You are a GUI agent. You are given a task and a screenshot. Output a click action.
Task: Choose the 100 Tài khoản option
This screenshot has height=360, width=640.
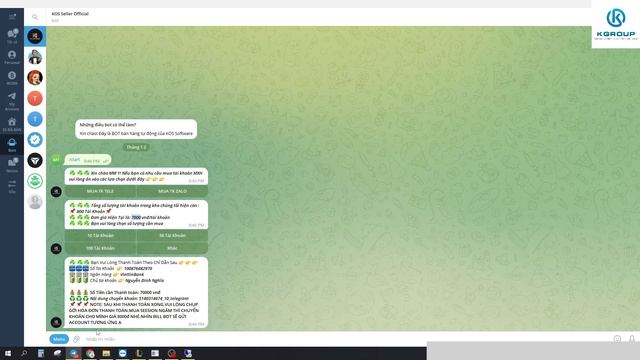pos(100,248)
